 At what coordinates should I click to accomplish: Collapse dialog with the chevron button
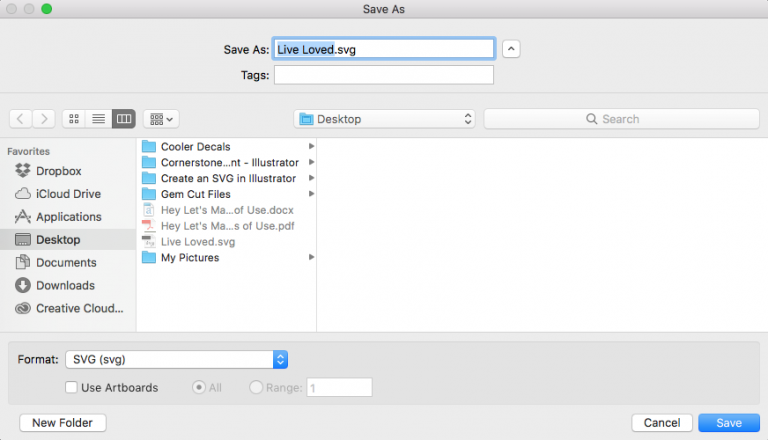point(511,49)
